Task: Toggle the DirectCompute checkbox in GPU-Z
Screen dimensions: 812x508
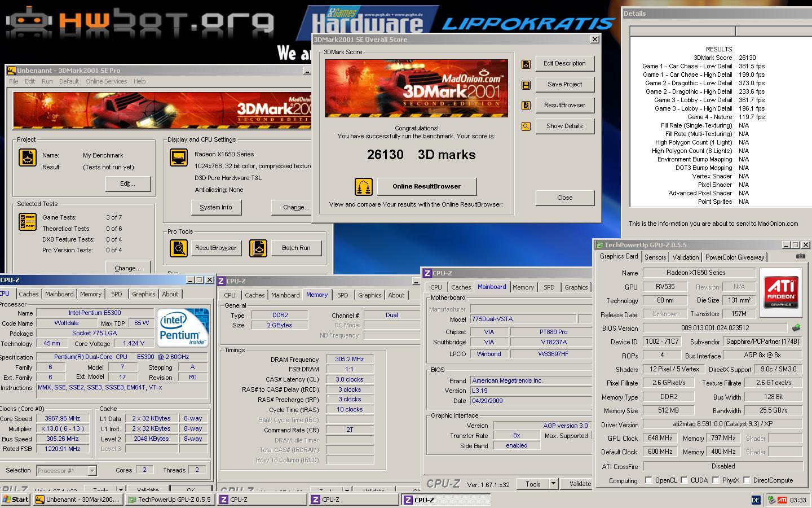Action: (x=747, y=480)
